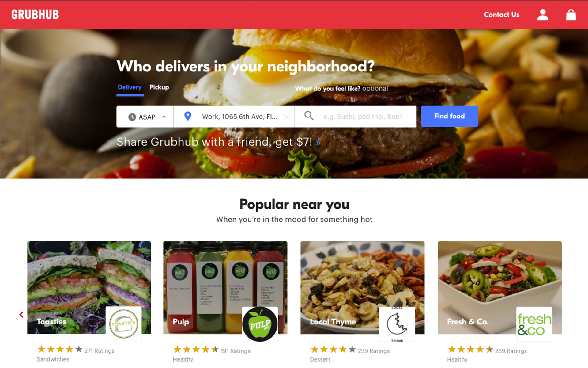Click the Toasties star rating row
This screenshot has width=588, height=368.
click(76, 350)
